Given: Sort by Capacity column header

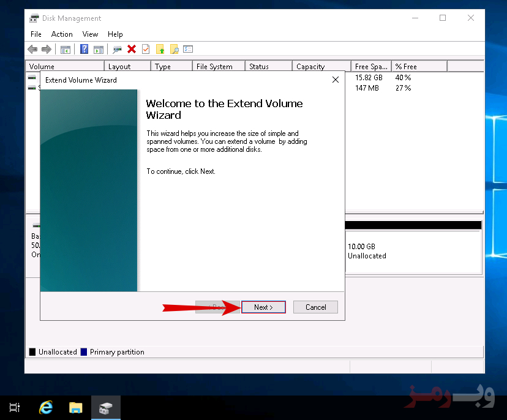Looking at the screenshot, I should [x=321, y=66].
